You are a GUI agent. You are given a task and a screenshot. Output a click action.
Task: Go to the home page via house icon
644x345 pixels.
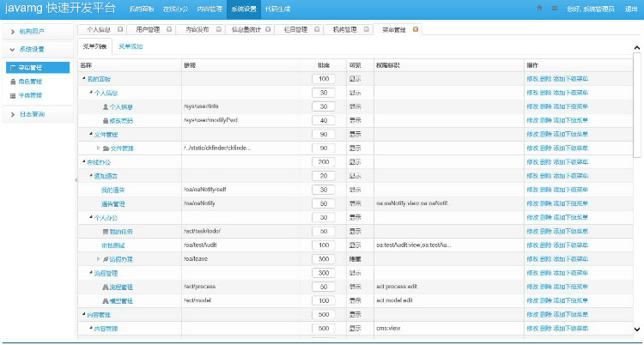click(x=539, y=9)
